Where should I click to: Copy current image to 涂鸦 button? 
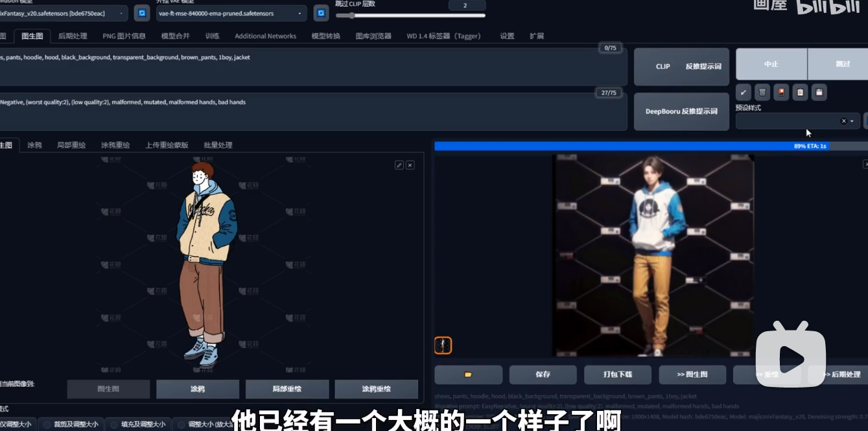tap(198, 389)
